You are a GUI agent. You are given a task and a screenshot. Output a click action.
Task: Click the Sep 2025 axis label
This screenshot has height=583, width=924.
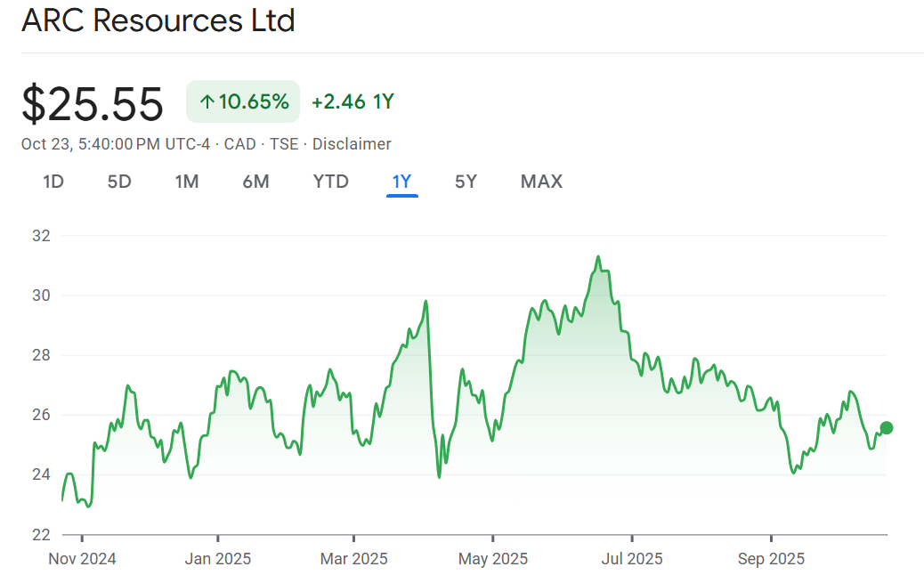click(770, 559)
